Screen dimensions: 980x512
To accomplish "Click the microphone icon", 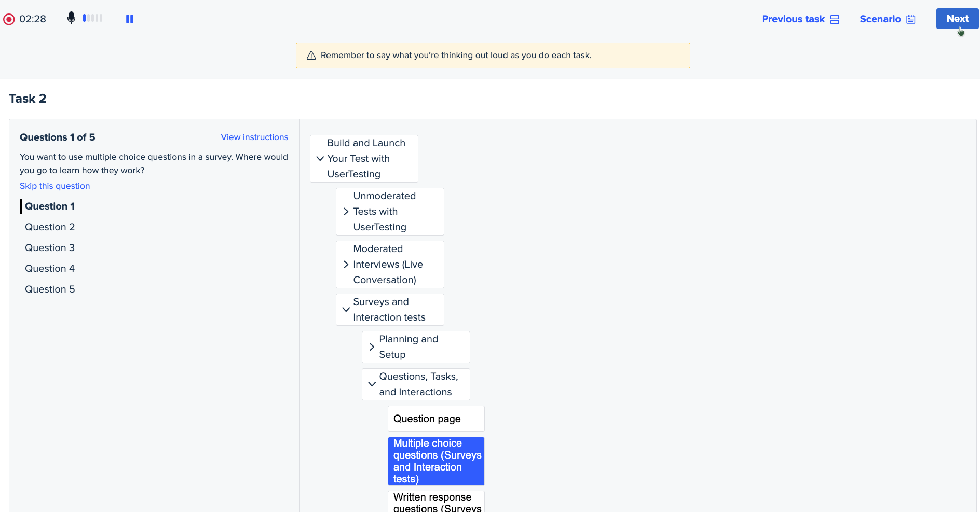I will (x=71, y=18).
